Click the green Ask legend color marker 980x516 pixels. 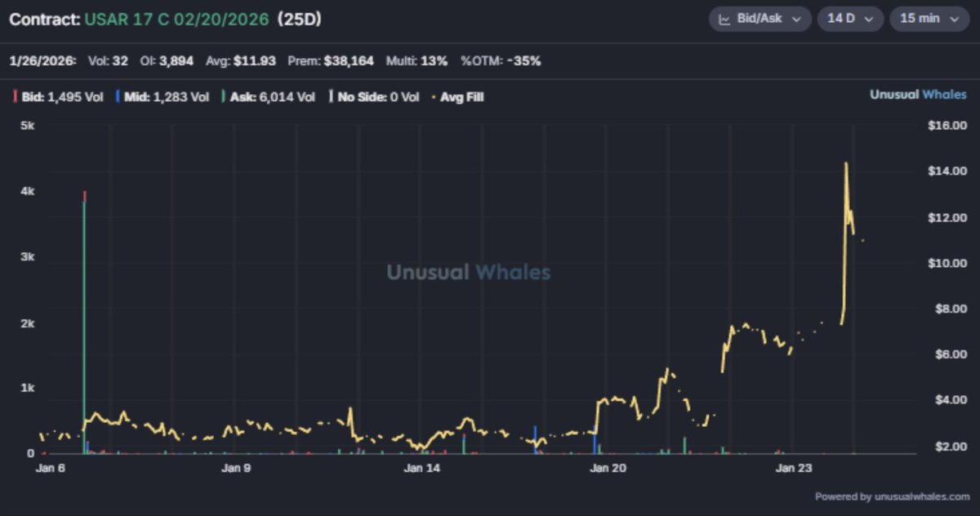click(x=225, y=97)
